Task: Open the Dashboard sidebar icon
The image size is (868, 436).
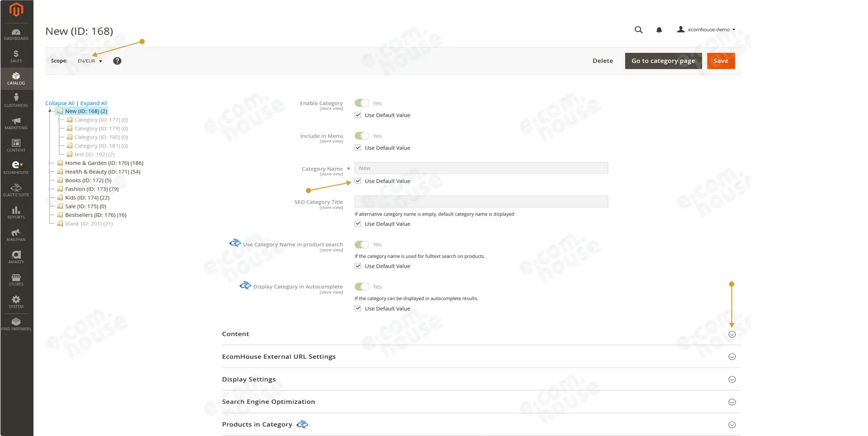Action: 16,35
